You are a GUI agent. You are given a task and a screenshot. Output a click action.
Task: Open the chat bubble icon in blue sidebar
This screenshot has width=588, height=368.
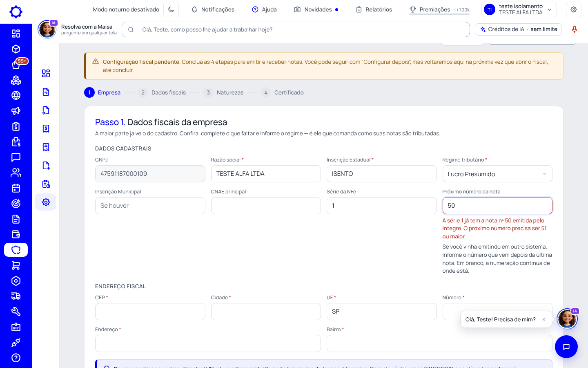coord(16,157)
